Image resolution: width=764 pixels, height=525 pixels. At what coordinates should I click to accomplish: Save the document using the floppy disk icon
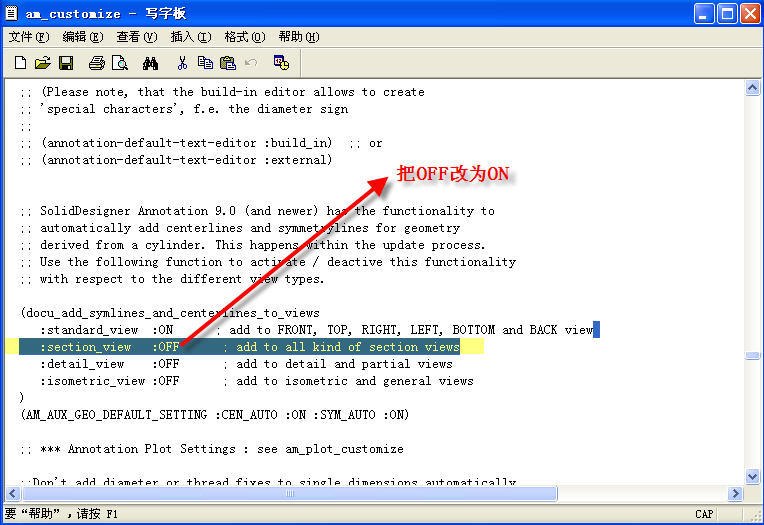[x=66, y=63]
